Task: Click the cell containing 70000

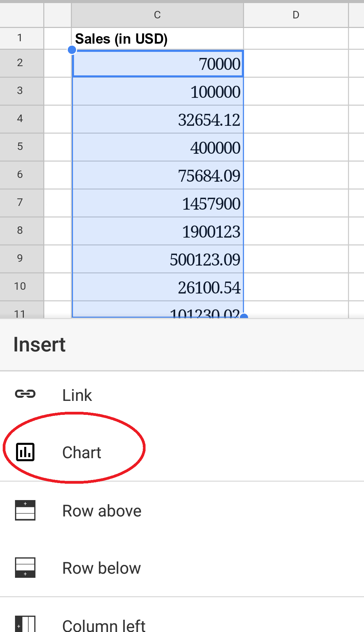Action: click(x=157, y=64)
